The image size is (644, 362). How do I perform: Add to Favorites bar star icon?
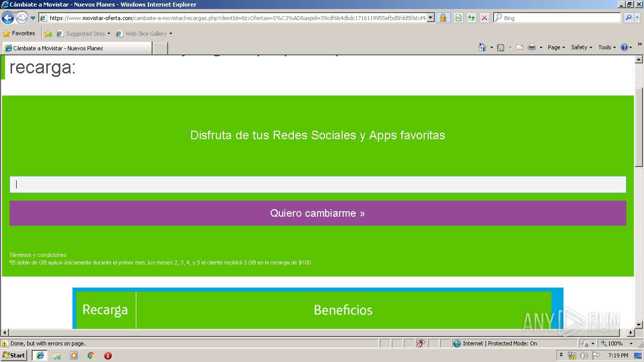48,34
